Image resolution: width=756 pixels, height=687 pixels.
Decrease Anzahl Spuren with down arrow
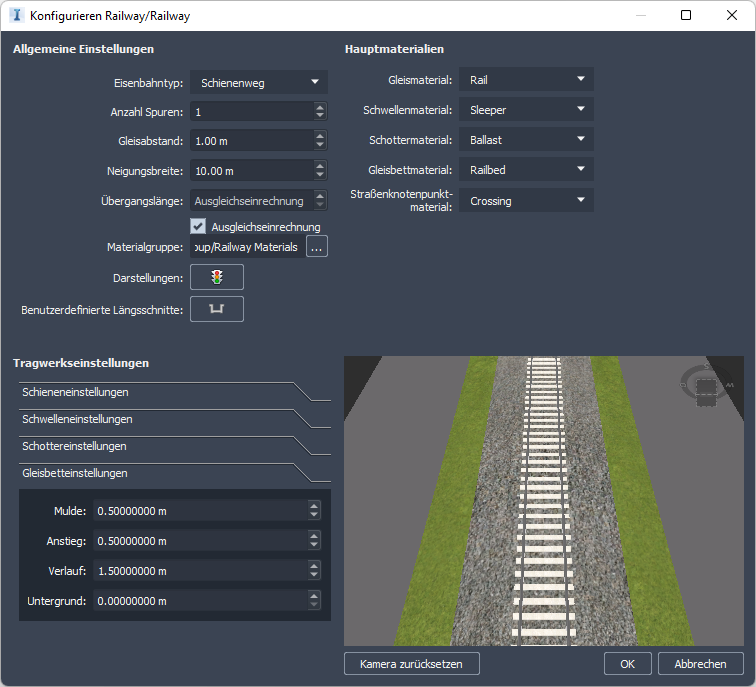pos(320,116)
